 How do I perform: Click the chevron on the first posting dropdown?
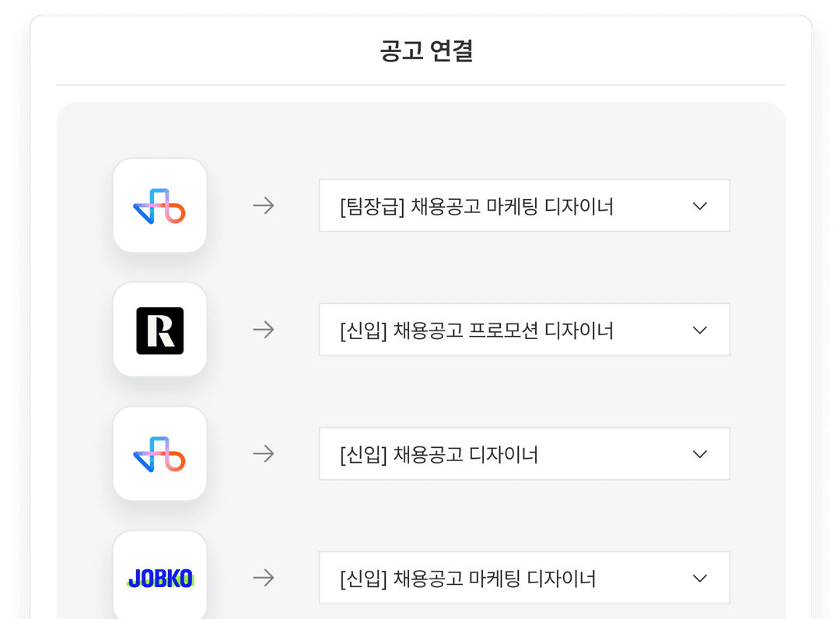[x=699, y=205]
